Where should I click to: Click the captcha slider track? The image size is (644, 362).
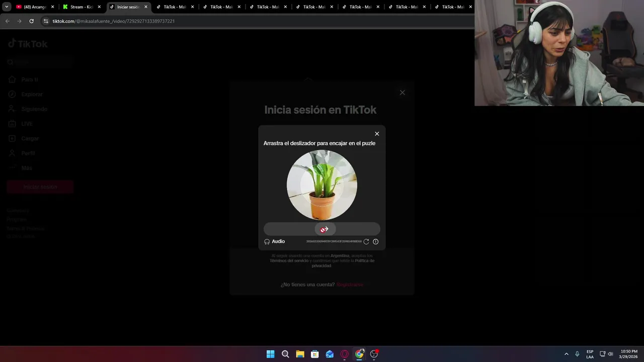point(322,229)
